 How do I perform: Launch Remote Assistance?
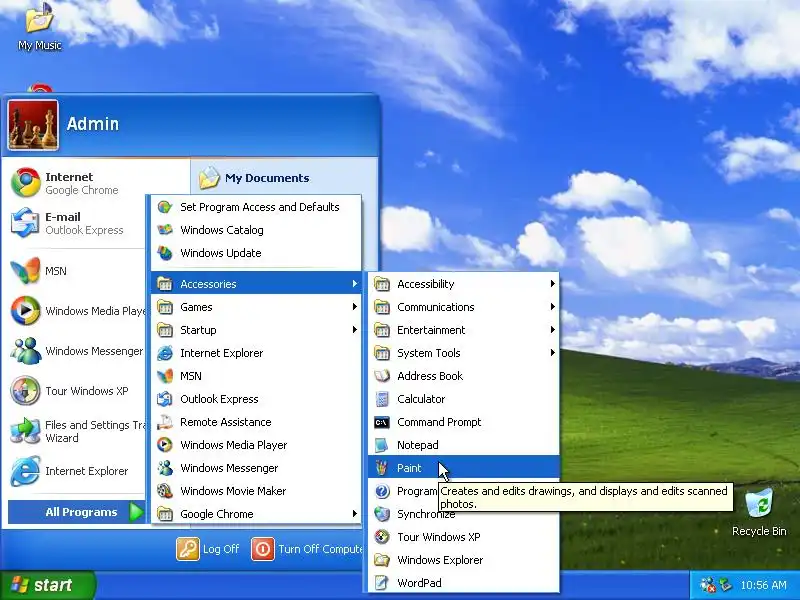(x=256, y=422)
